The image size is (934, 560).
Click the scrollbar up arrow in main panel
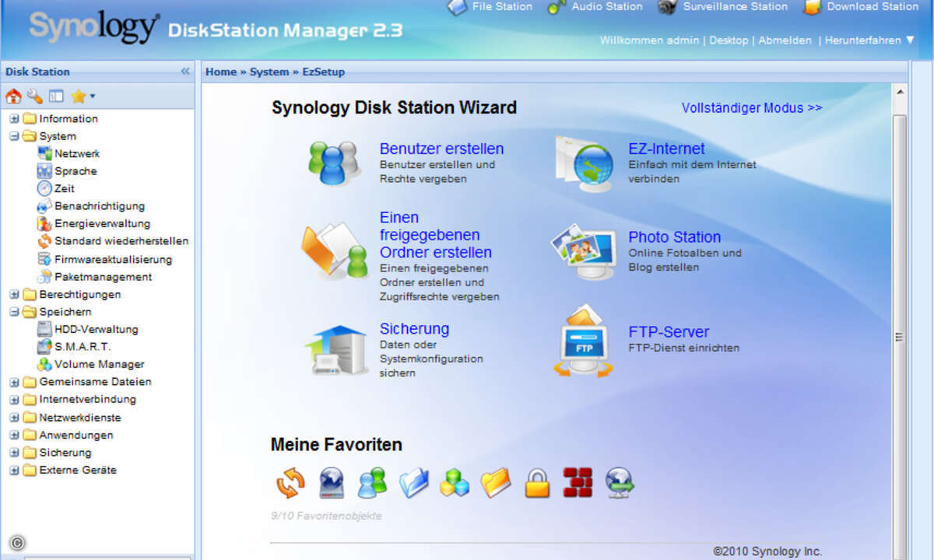(899, 91)
